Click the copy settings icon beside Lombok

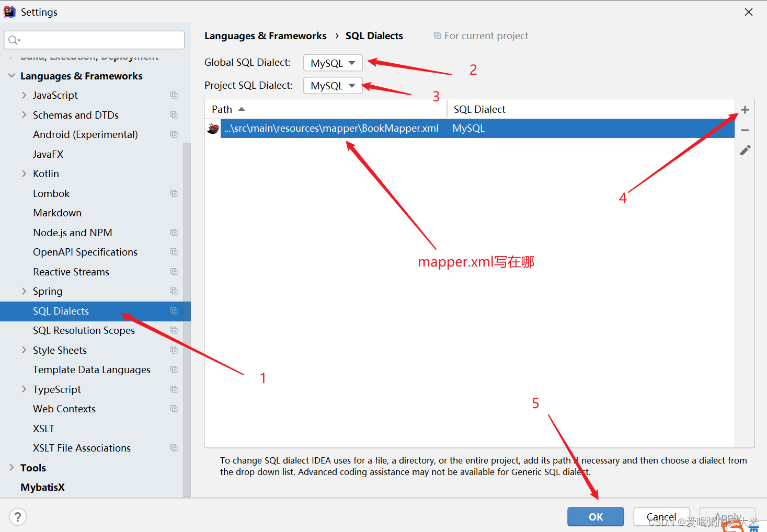[174, 193]
